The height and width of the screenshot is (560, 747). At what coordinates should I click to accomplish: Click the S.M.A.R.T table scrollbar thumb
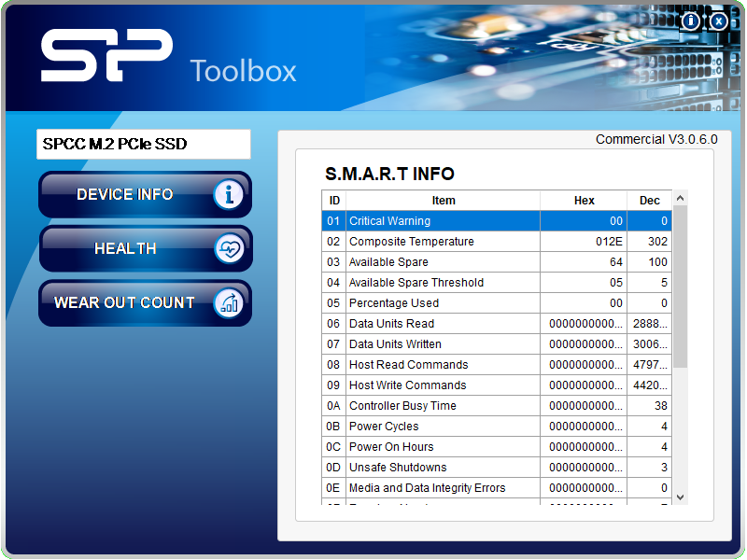(681, 287)
